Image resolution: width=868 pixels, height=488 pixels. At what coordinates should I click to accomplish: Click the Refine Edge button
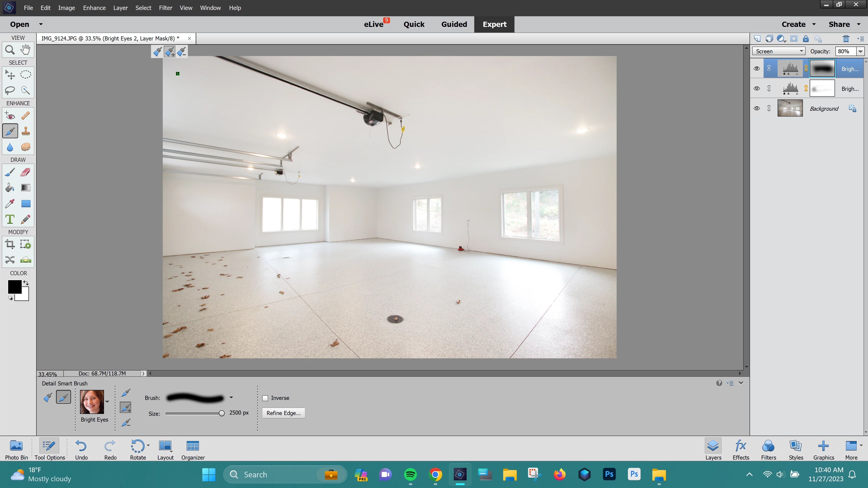point(283,413)
